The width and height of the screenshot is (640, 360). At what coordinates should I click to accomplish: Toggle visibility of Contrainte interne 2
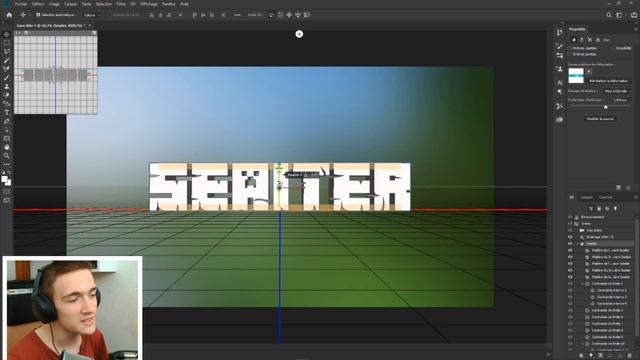(x=570, y=290)
